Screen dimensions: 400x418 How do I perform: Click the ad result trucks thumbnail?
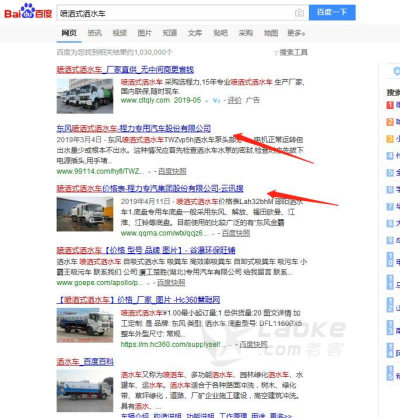85,96
